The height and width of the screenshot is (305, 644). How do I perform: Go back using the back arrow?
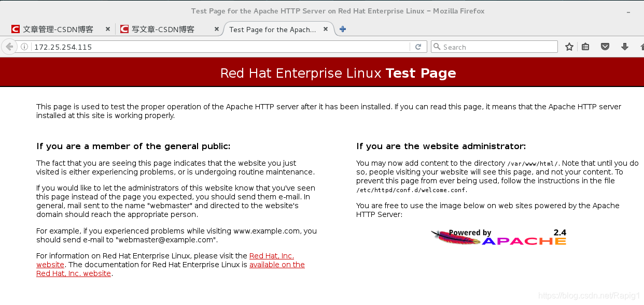[x=9, y=47]
